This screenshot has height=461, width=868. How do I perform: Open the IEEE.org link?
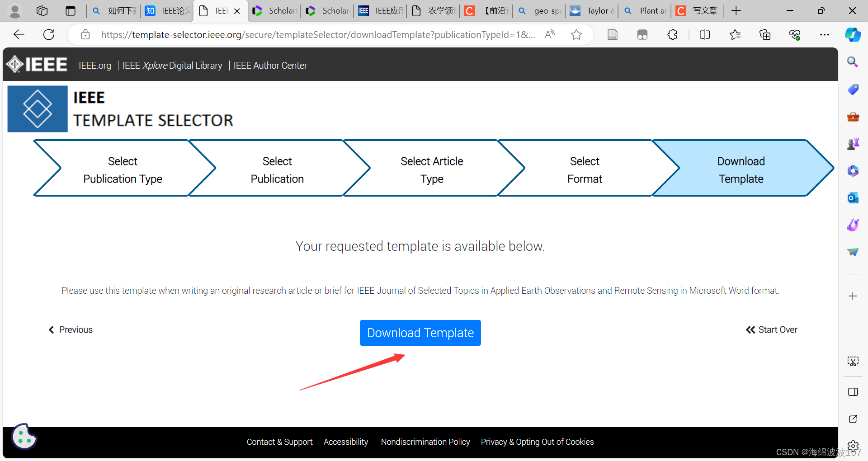95,66
